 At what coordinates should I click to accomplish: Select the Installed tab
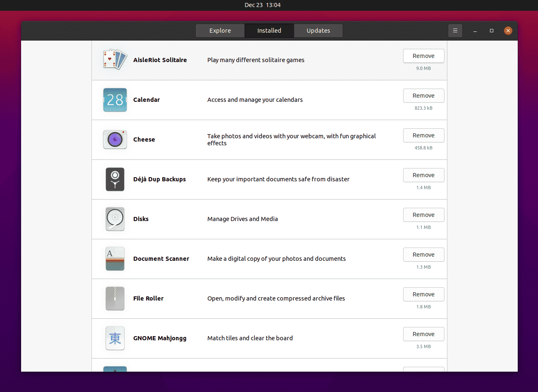coord(269,31)
